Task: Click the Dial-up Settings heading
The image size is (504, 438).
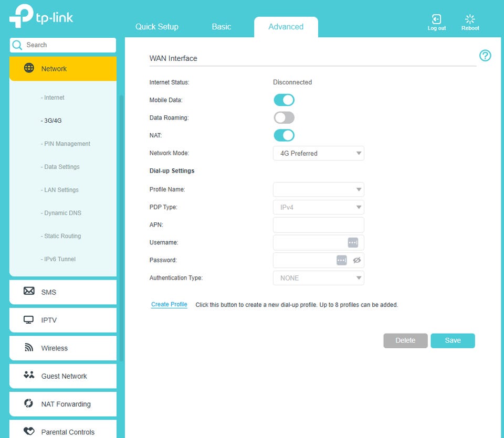Action: pos(172,171)
